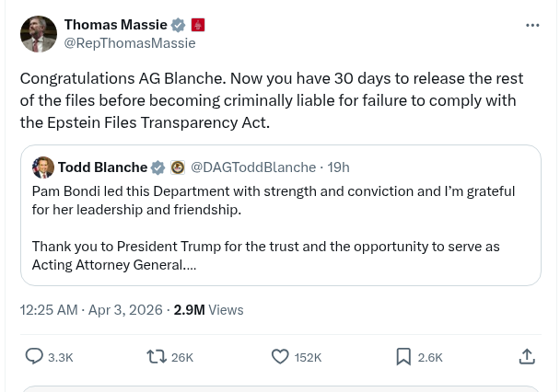Viewport: 560px width, 392px height.
Task: Click the Thomas Massie display name
Action: tap(115, 25)
